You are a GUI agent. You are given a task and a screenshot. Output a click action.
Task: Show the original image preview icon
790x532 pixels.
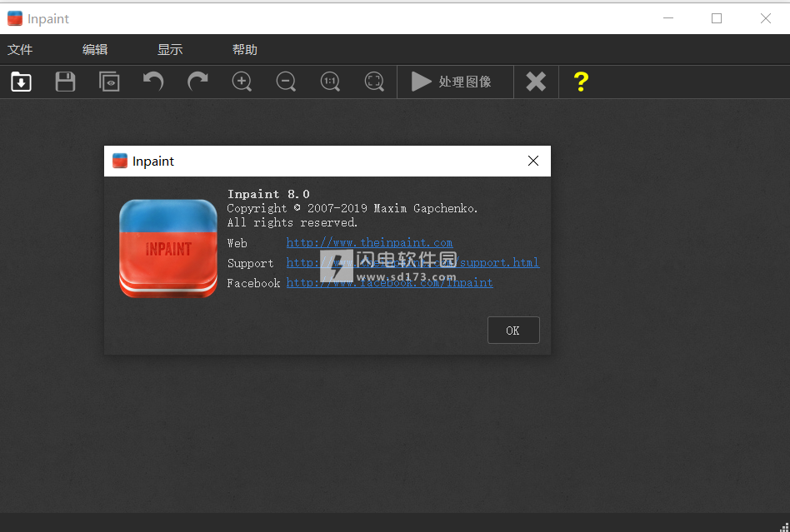109,82
